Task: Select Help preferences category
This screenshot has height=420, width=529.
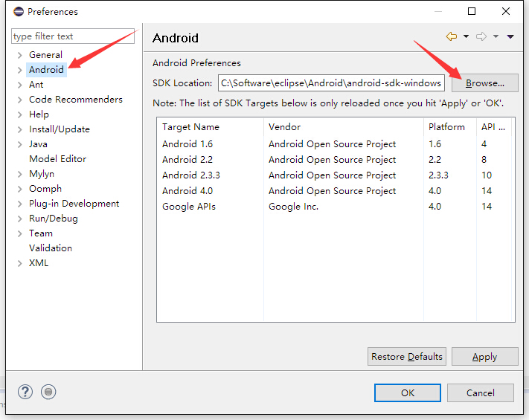Action: tap(39, 114)
